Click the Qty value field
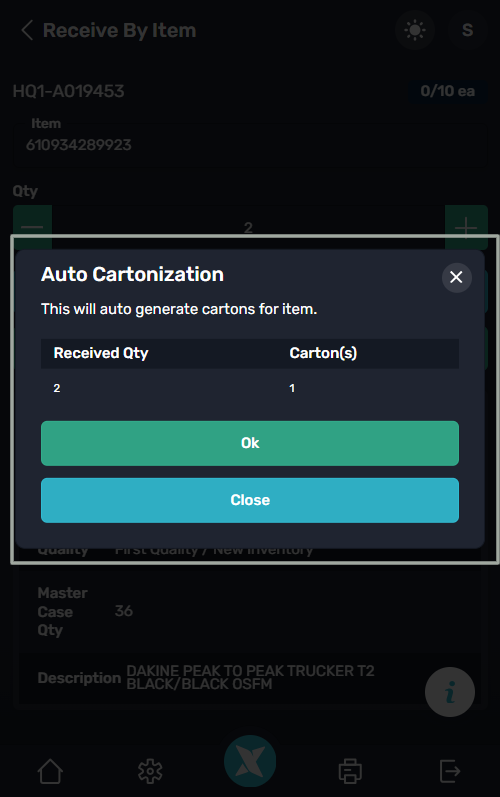The height and width of the screenshot is (797, 500). tap(248, 227)
